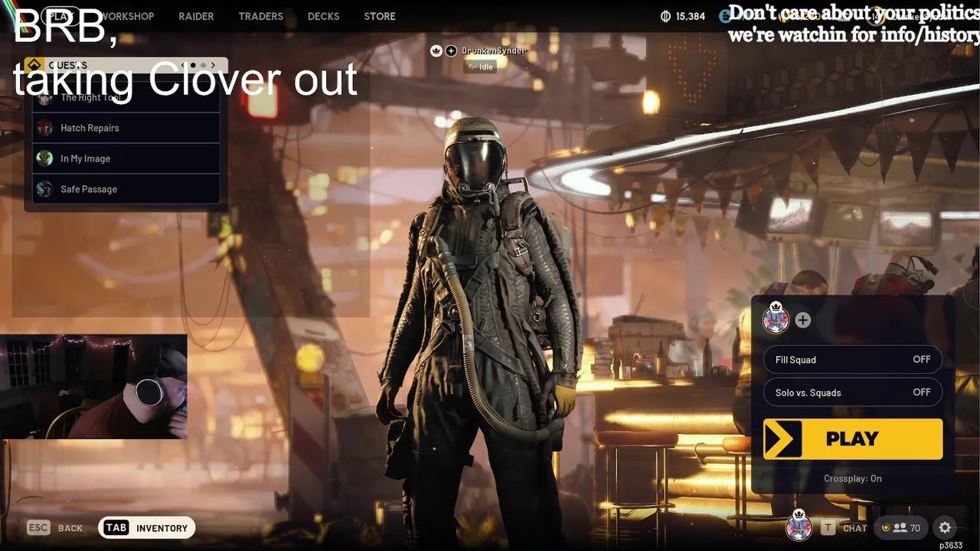Click the ESC BACK button
980x551 pixels.
[54, 528]
